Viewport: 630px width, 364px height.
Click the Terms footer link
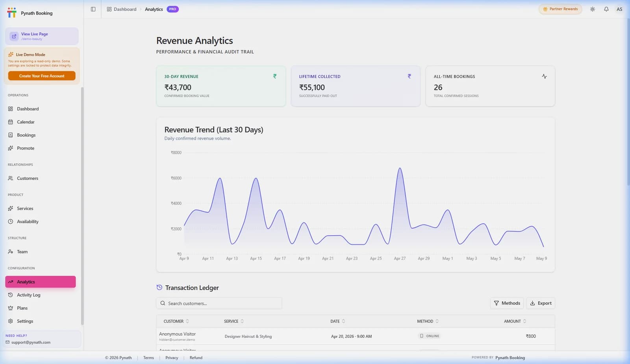[x=148, y=358]
